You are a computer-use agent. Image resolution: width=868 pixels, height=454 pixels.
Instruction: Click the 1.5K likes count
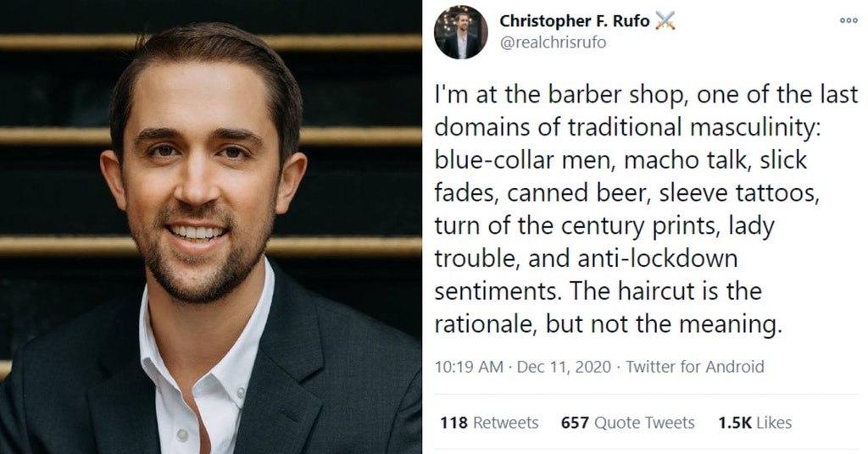click(732, 422)
